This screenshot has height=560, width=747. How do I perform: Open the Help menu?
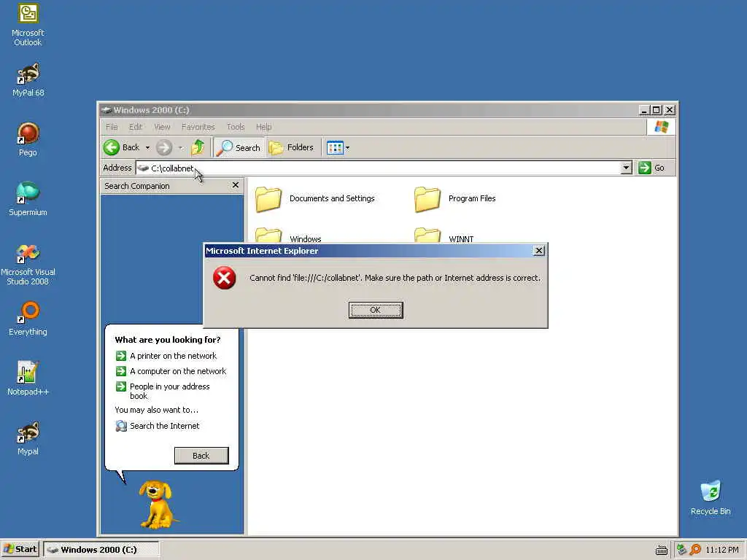point(263,127)
